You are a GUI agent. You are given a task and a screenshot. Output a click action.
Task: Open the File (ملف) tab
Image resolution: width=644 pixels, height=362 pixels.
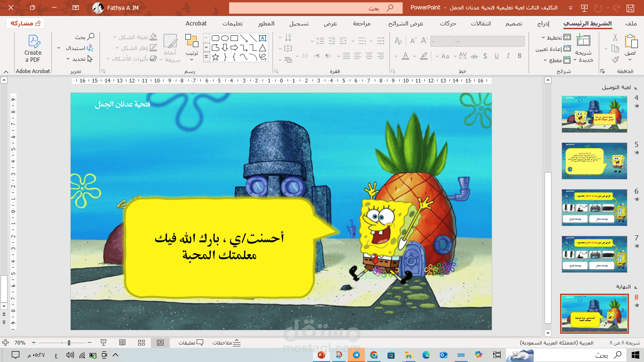tap(631, 24)
